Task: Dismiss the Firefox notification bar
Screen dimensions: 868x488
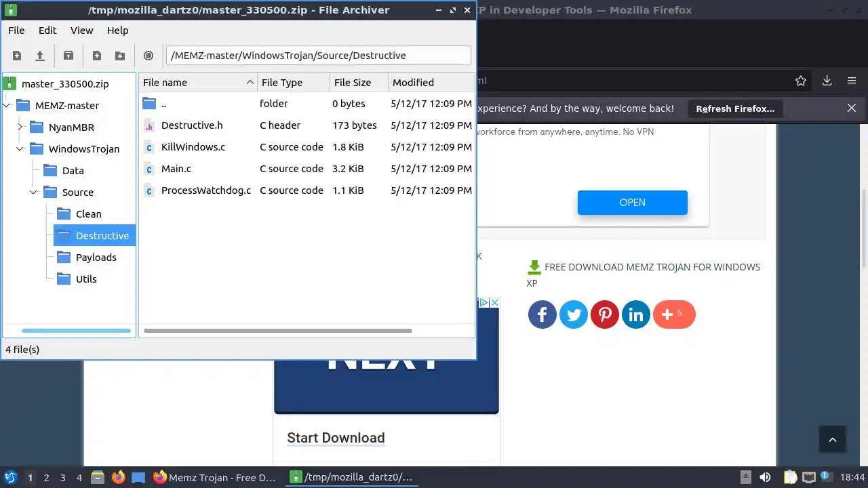Action: point(852,108)
